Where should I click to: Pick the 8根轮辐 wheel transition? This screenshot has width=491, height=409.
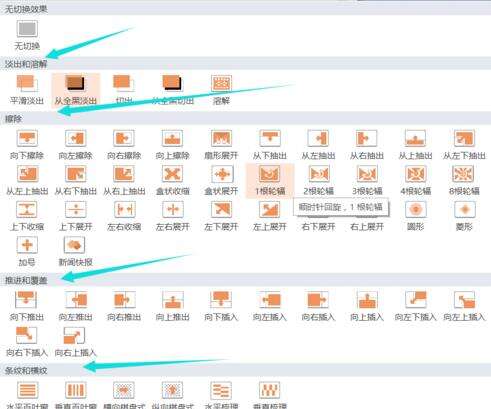pyautogui.click(x=464, y=181)
